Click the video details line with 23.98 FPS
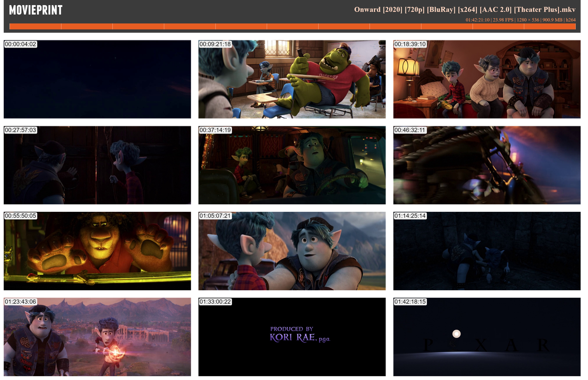 tap(521, 20)
